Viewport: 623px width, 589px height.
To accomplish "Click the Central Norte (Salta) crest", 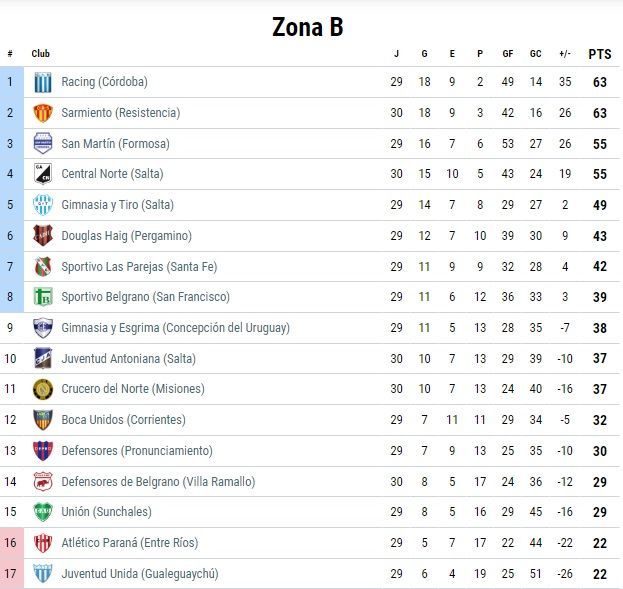I will (42, 174).
